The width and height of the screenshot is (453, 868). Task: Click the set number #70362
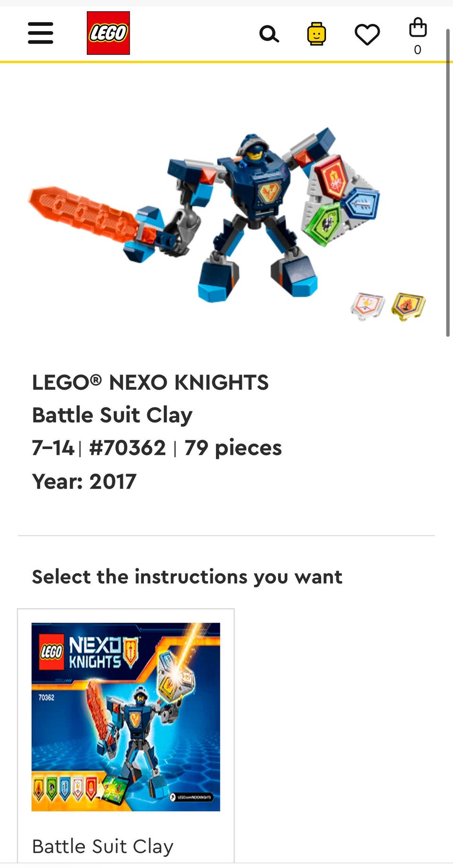pyautogui.click(x=127, y=448)
